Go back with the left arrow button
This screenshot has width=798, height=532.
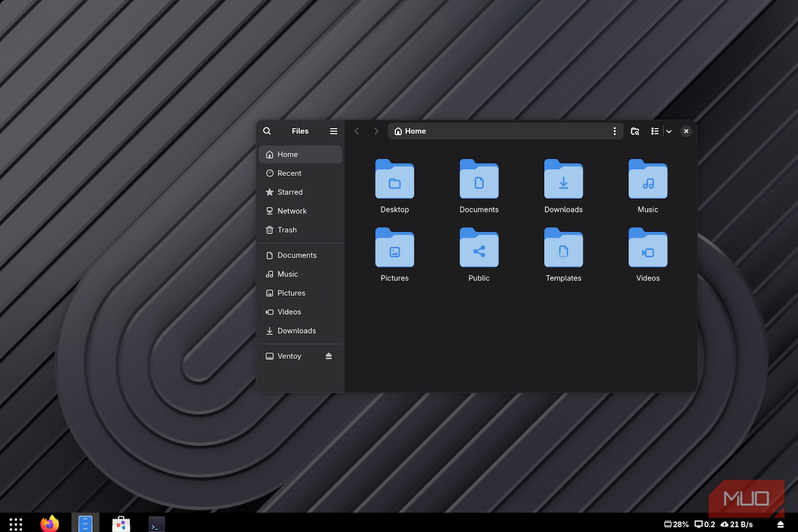(356, 131)
